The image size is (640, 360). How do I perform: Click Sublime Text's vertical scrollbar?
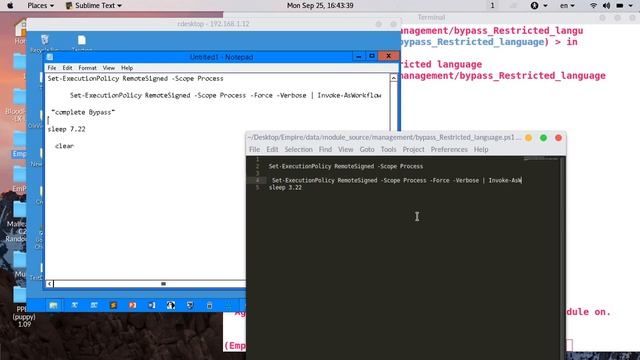tap(562, 257)
